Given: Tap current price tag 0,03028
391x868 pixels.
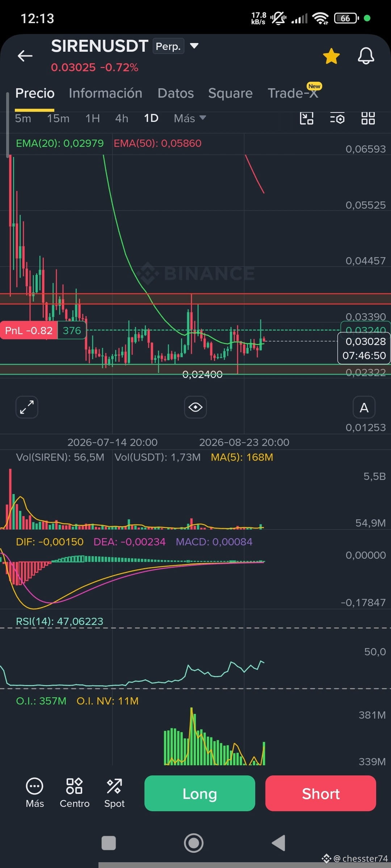Looking at the screenshot, I should pos(364,348).
